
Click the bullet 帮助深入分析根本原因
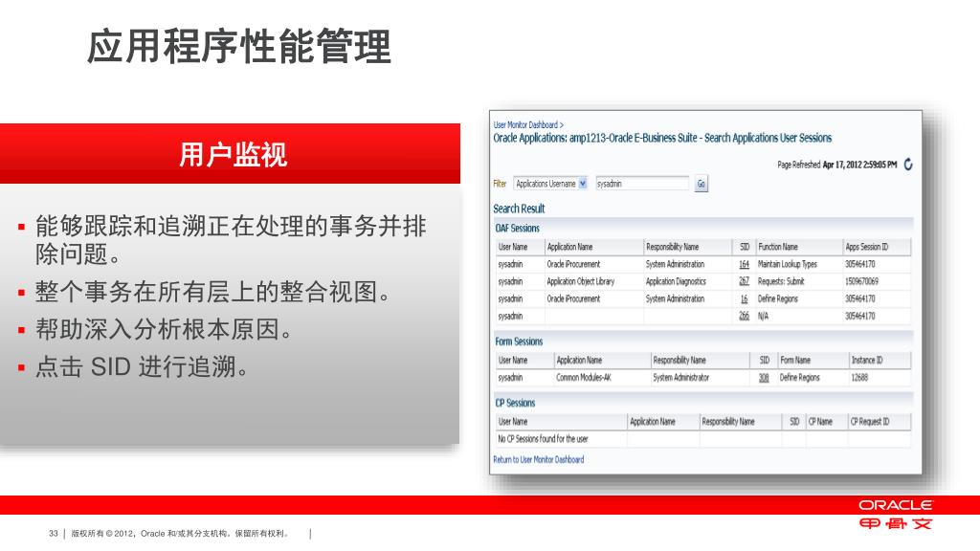click(164, 329)
